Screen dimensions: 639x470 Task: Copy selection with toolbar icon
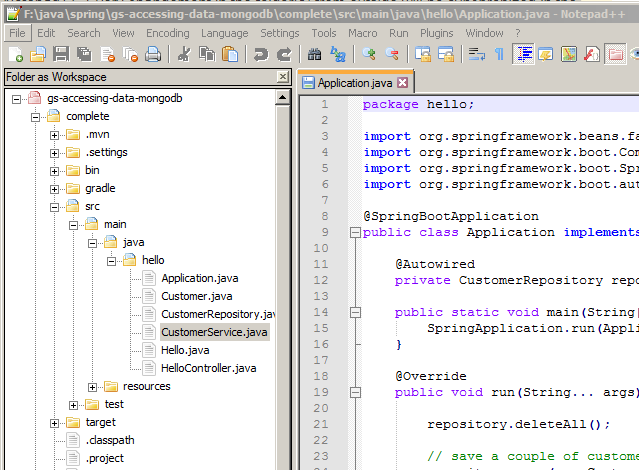point(207,54)
